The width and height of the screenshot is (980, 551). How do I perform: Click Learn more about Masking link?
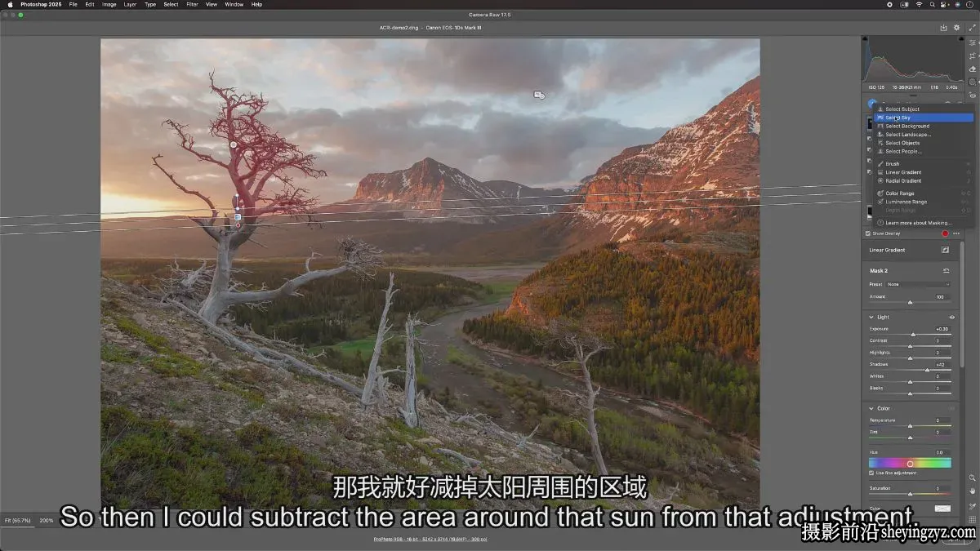(919, 222)
